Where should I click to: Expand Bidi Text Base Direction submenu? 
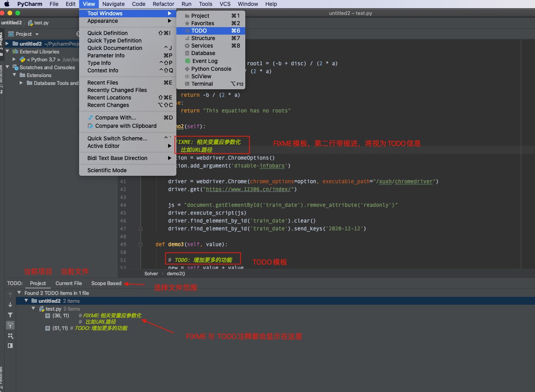click(x=128, y=158)
